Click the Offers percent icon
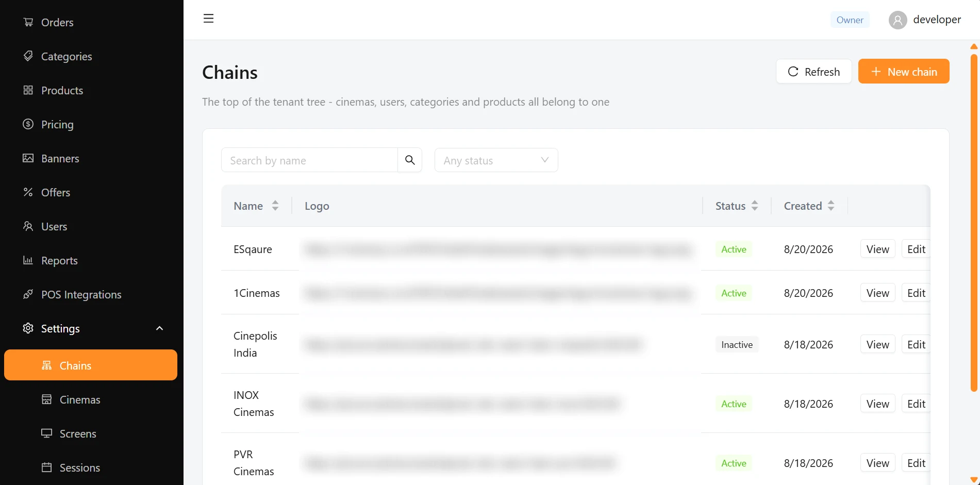 [x=28, y=192]
